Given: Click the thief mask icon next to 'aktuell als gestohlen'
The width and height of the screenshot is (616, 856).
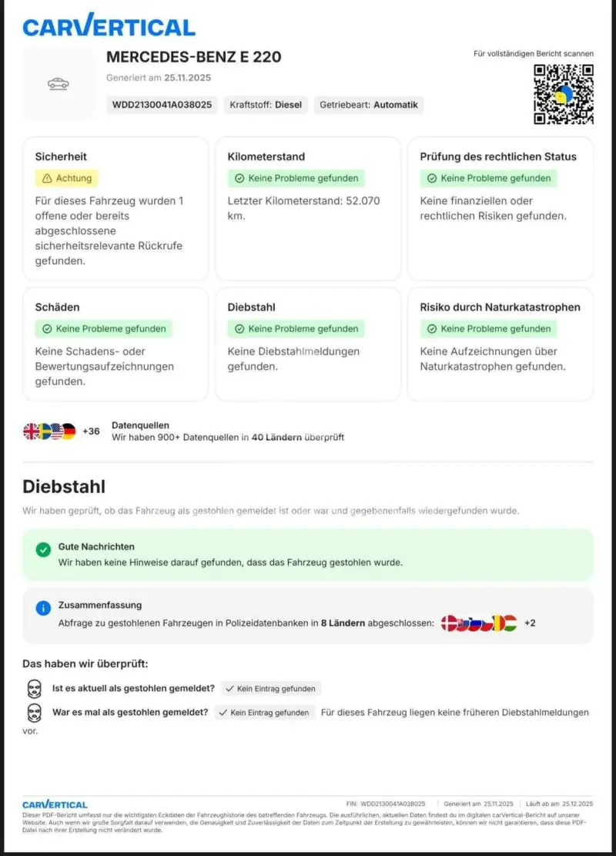Looking at the screenshot, I should tap(35, 689).
